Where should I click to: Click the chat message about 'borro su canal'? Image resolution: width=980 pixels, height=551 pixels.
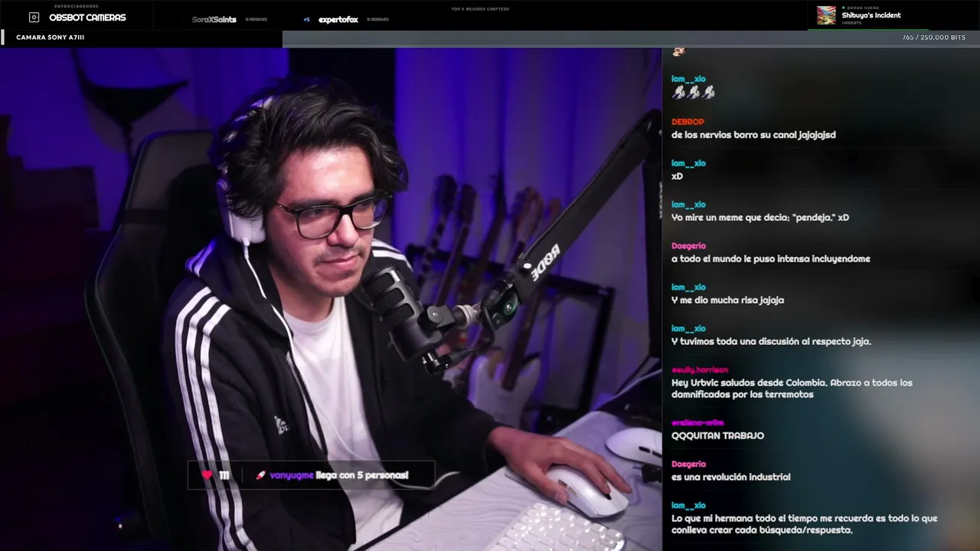point(753,135)
